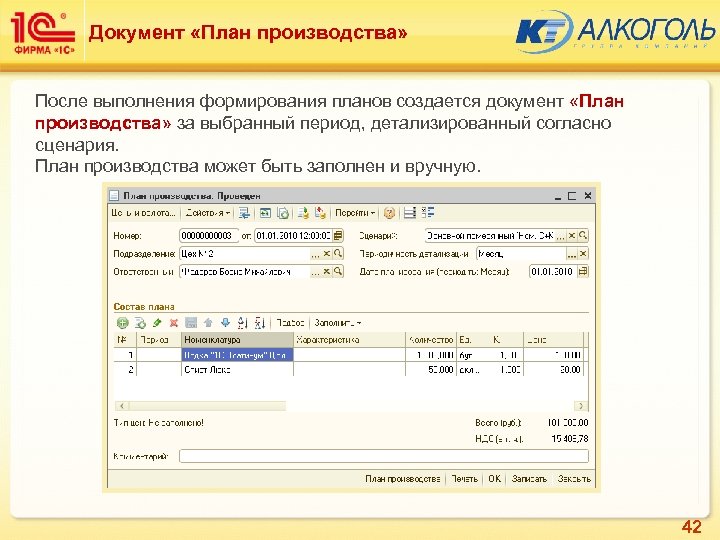The width and height of the screenshot is (720, 540).
Task: Click the edit row pencil icon
Action: tap(157, 323)
